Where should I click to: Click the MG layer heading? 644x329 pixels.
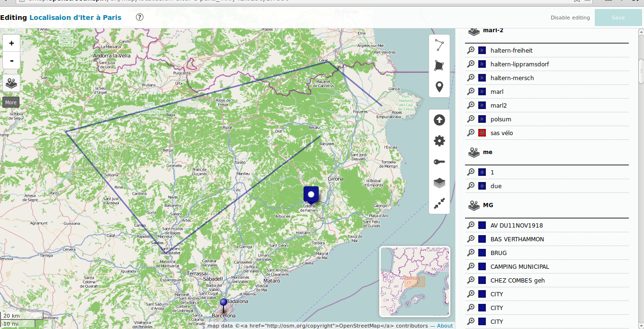(x=488, y=205)
